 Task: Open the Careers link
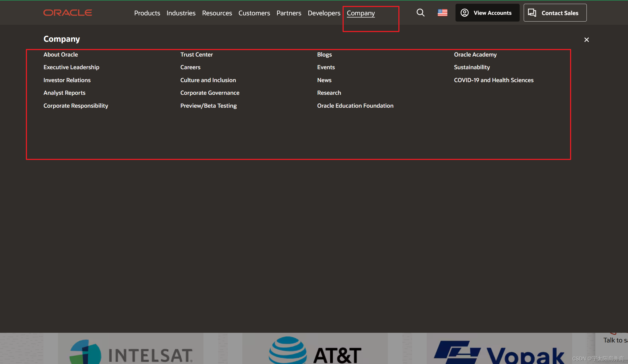(x=190, y=67)
